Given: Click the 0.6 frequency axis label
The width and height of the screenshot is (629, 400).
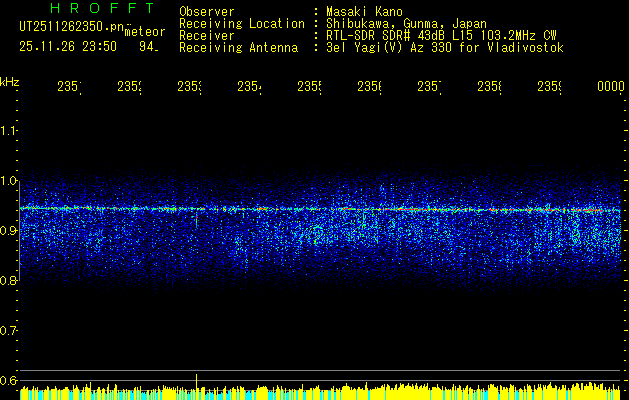Looking at the screenshot, I should click(9, 380).
